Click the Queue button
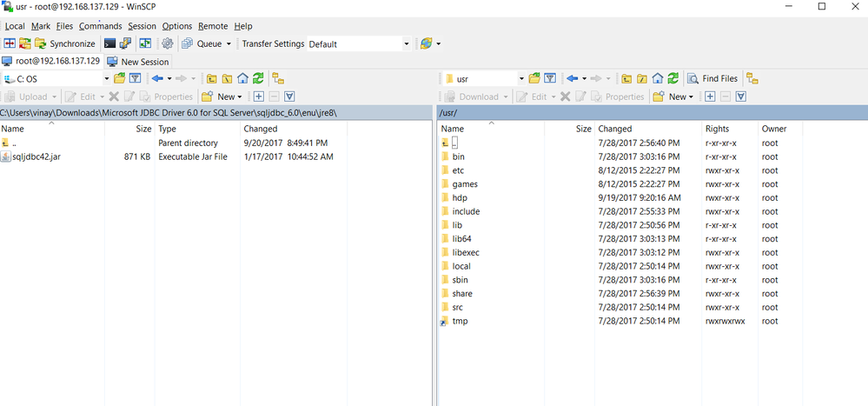This screenshot has width=868, height=406. 202,43
